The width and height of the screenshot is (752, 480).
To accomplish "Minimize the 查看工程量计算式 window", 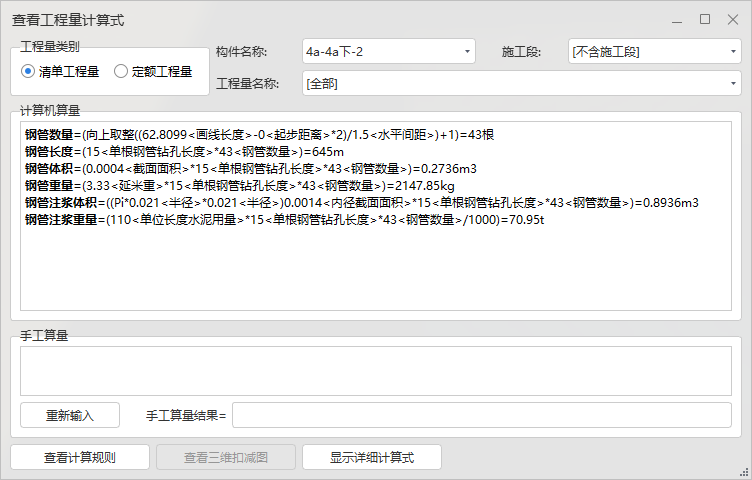I will (x=677, y=20).
